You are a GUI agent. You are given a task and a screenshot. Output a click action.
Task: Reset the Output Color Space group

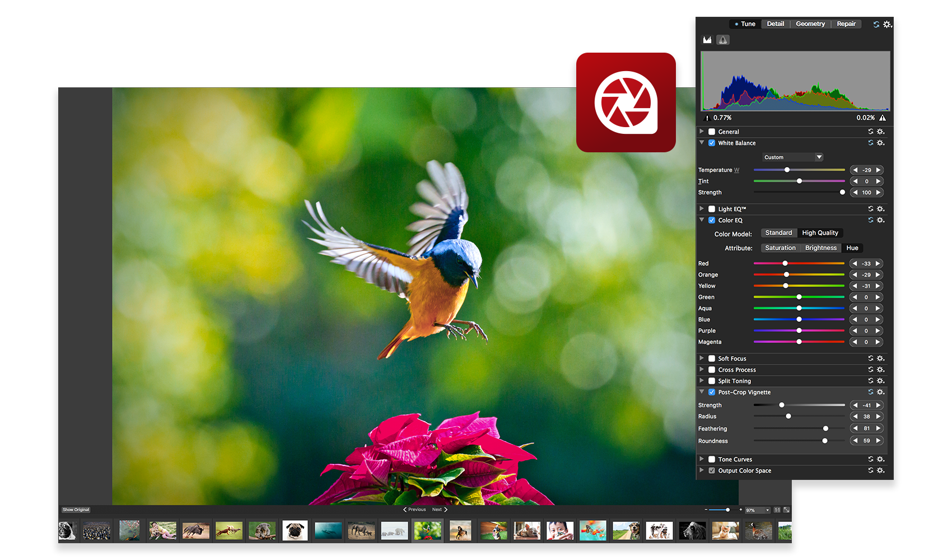tap(871, 470)
